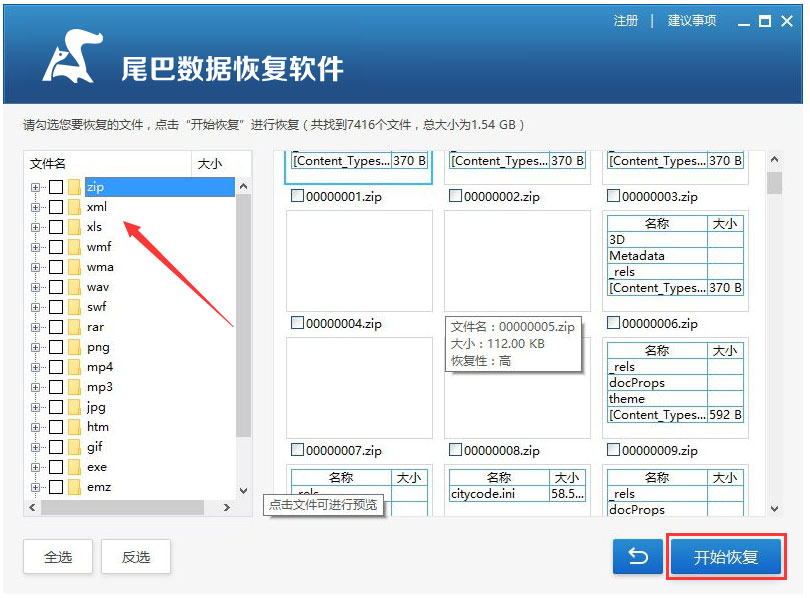Click the jpg folder icon
Screen dimensions: 810x598
click(74, 407)
